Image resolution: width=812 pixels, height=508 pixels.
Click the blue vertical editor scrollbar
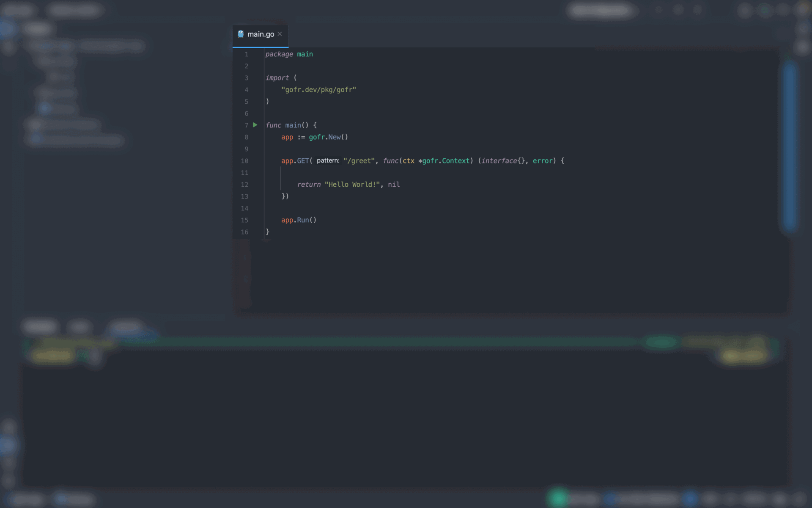click(789, 146)
